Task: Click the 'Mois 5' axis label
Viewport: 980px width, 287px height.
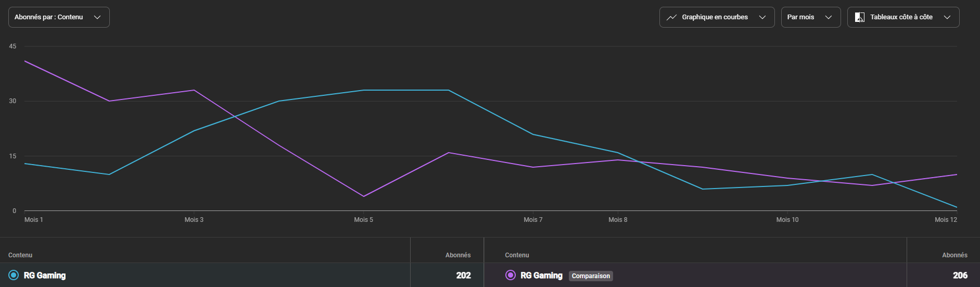Action: tap(364, 220)
